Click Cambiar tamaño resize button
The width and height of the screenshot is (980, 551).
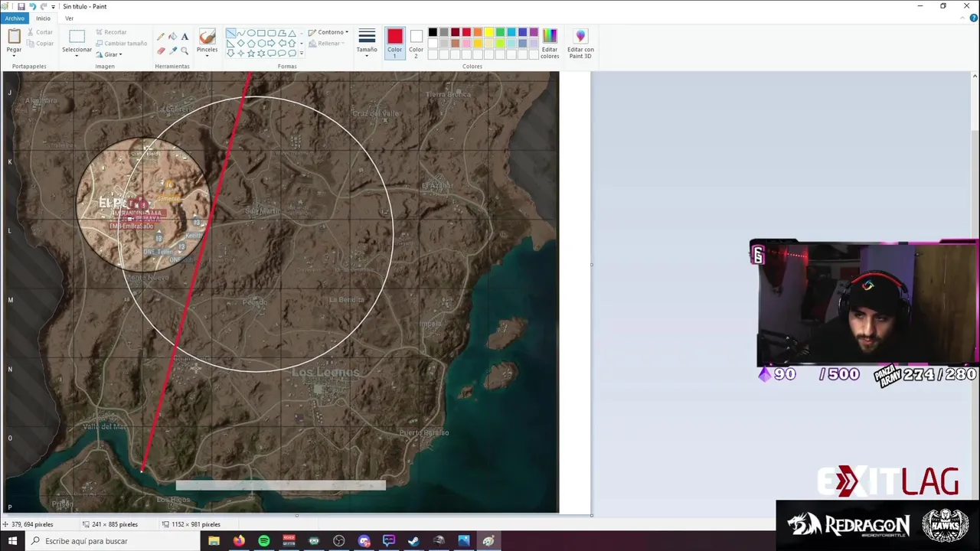(121, 44)
